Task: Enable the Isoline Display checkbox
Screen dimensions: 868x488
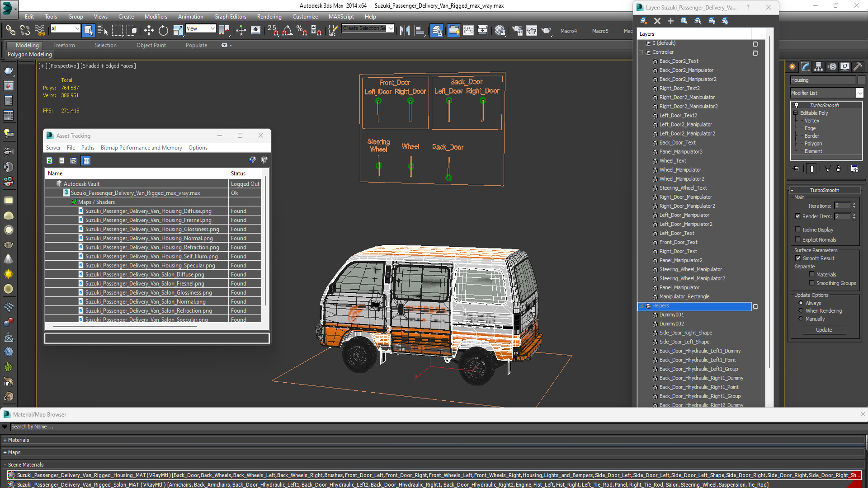Action: 798,230
